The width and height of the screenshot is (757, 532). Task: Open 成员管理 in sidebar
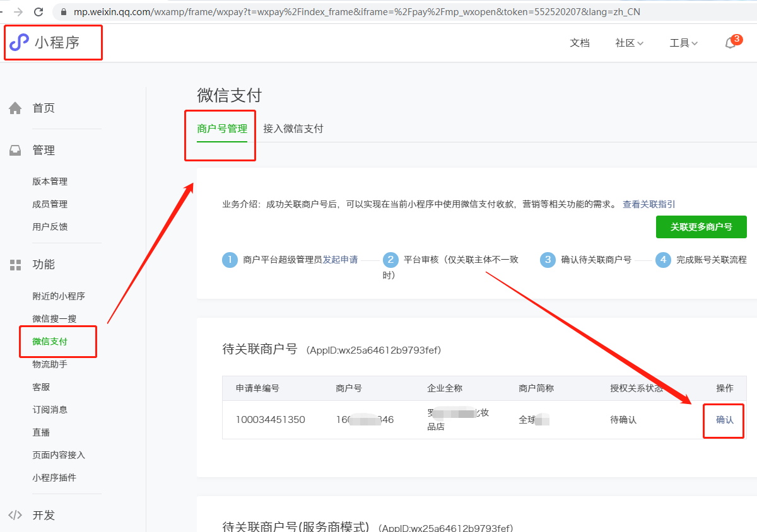point(50,204)
